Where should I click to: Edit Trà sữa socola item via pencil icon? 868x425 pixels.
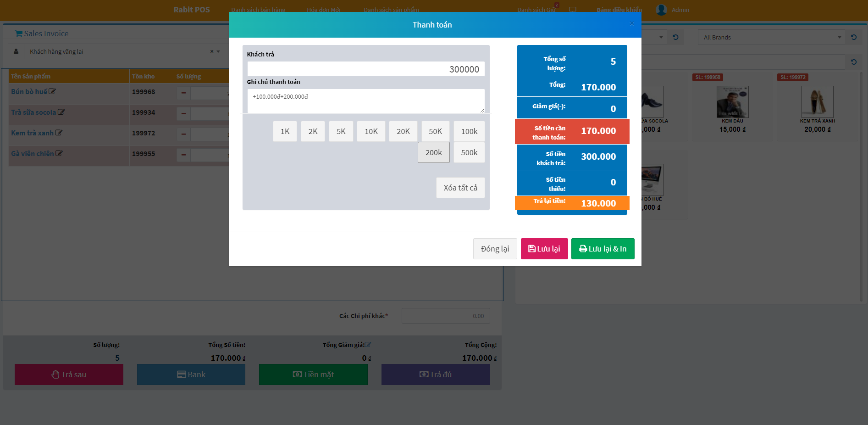(61, 112)
